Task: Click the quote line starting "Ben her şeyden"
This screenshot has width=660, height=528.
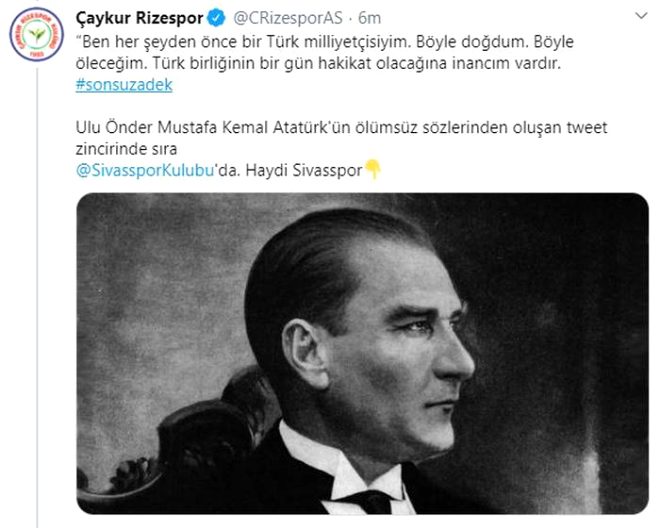Action: pyautogui.click(x=325, y=42)
